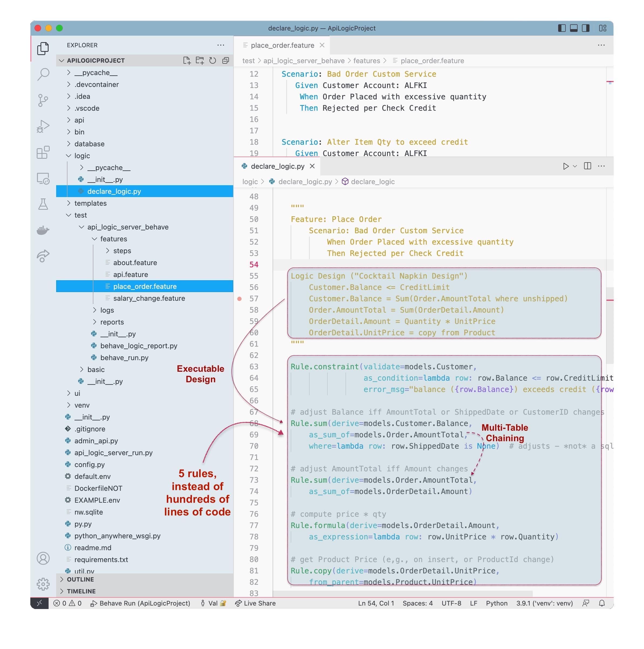Click the Run Python File play icon
The width and height of the screenshot is (644, 649).
[565, 166]
